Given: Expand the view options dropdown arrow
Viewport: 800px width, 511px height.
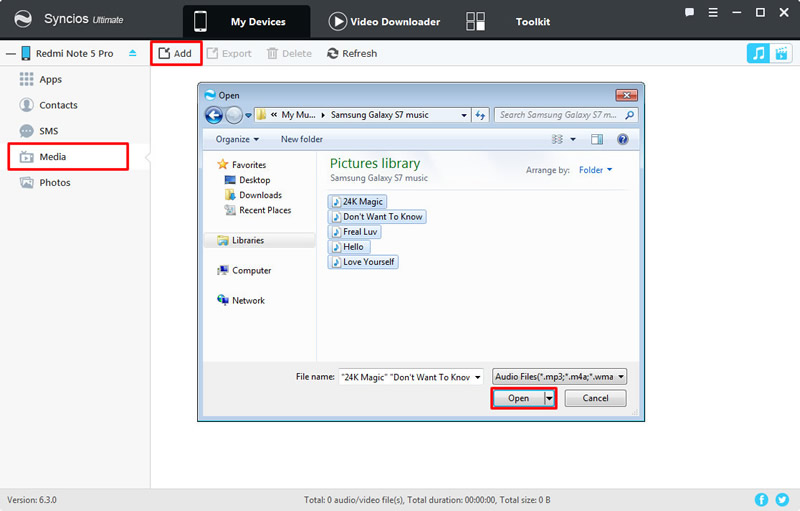Looking at the screenshot, I should point(573,139).
